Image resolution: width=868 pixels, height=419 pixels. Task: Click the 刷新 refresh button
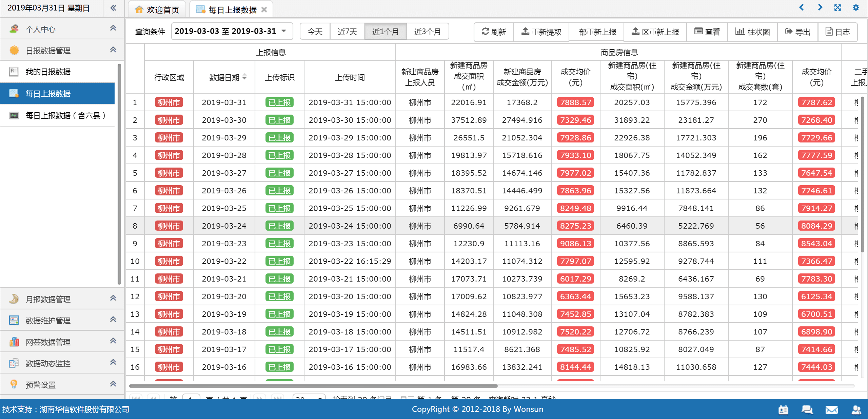pos(494,32)
